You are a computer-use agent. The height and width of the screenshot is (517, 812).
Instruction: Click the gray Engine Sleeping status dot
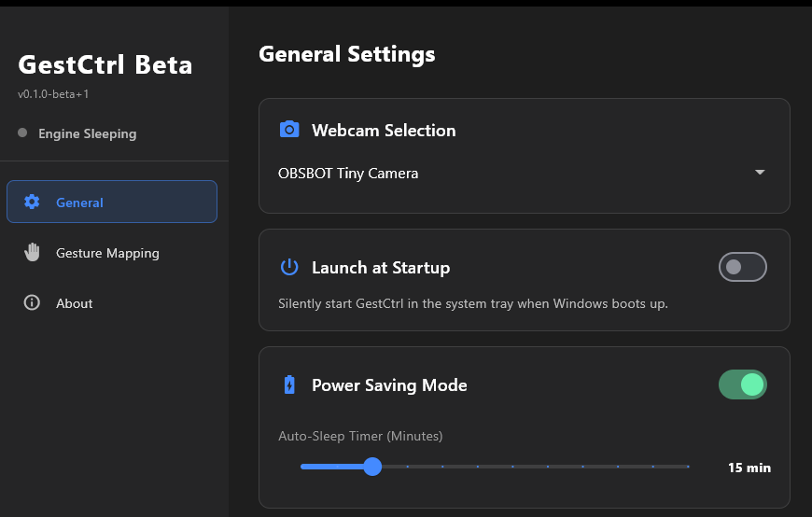pos(22,133)
